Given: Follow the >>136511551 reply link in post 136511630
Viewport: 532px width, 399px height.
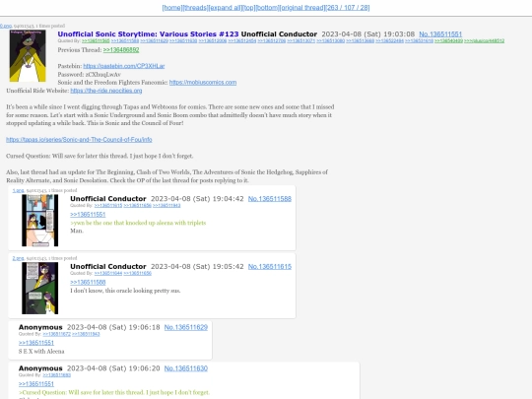Looking at the screenshot, I should click(36, 384).
